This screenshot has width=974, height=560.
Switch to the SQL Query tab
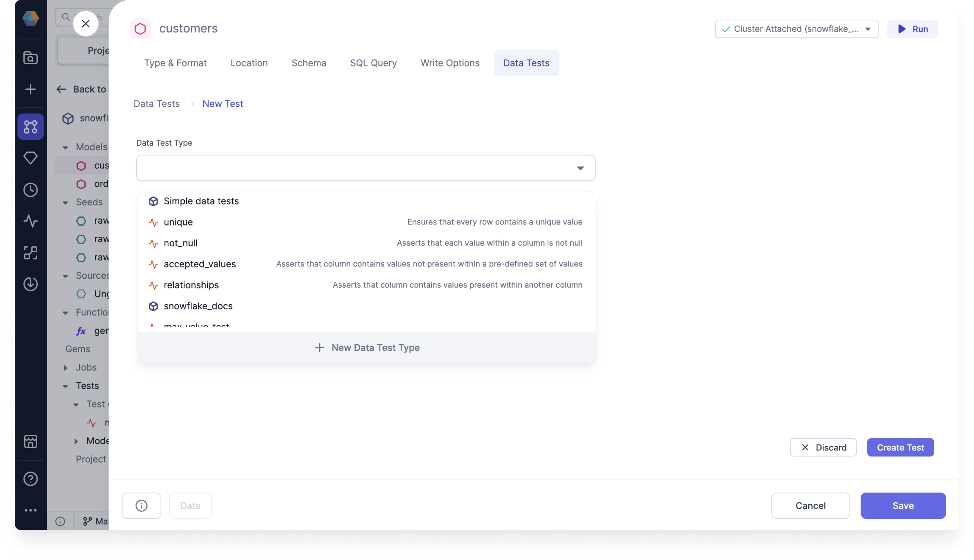373,62
